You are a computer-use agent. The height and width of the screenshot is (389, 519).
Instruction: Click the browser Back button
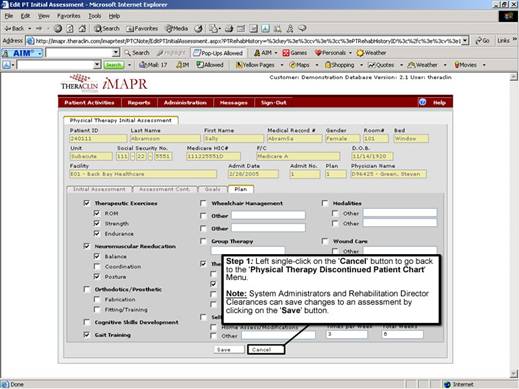pyautogui.click(x=14, y=29)
